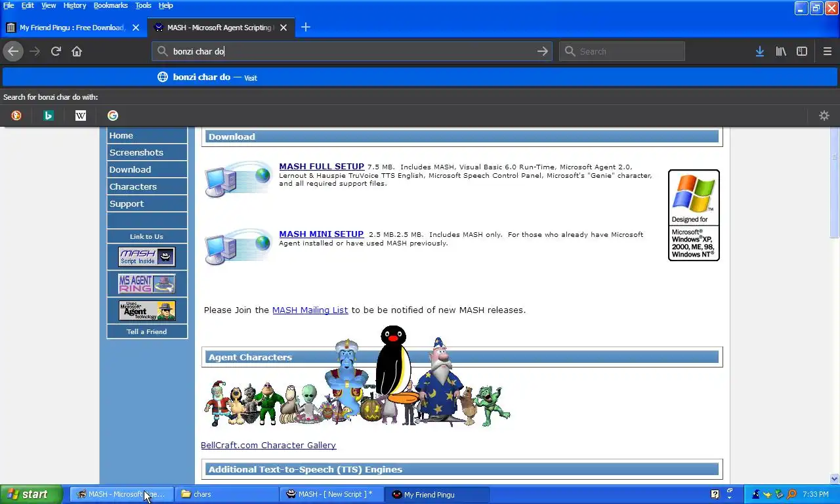Reload the current page

point(56,51)
